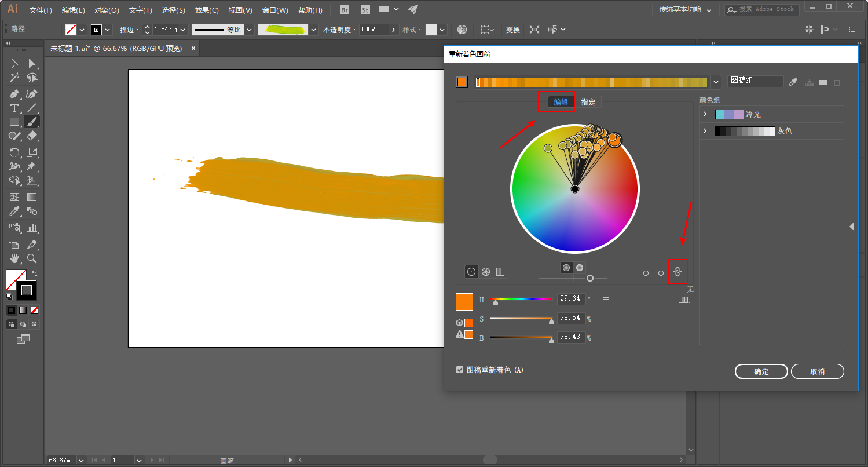
Task: Show smooth color wheel display
Action: [x=471, y=271]
